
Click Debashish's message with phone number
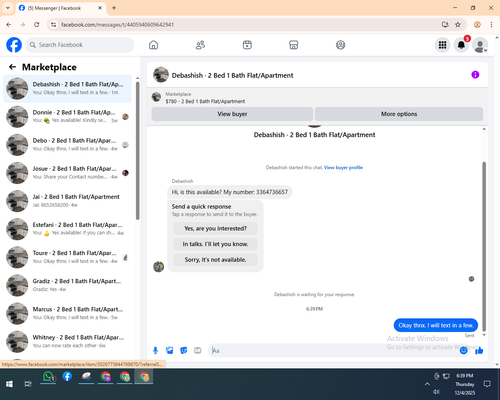pos(230,192)
